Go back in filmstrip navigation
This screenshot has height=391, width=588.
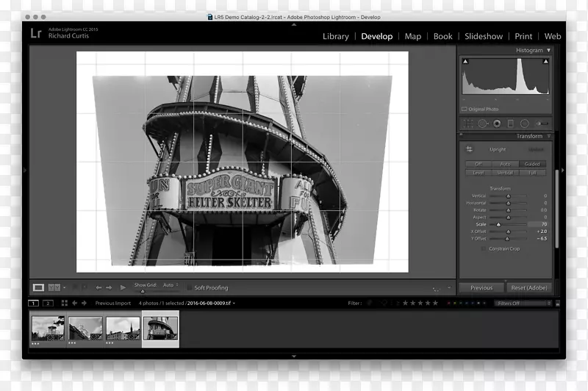pos(75,303)
